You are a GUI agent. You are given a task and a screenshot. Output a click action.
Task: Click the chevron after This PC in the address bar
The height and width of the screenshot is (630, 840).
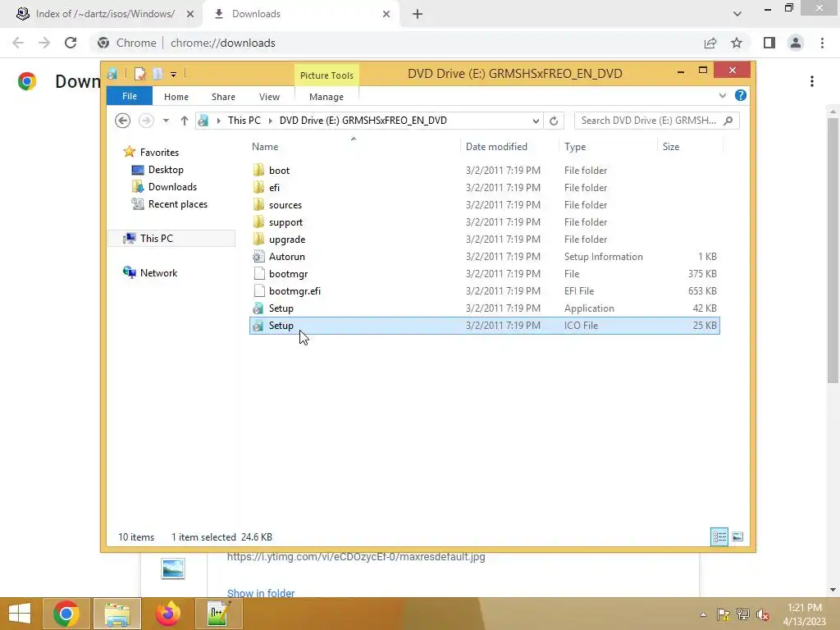tap(270, 121)
